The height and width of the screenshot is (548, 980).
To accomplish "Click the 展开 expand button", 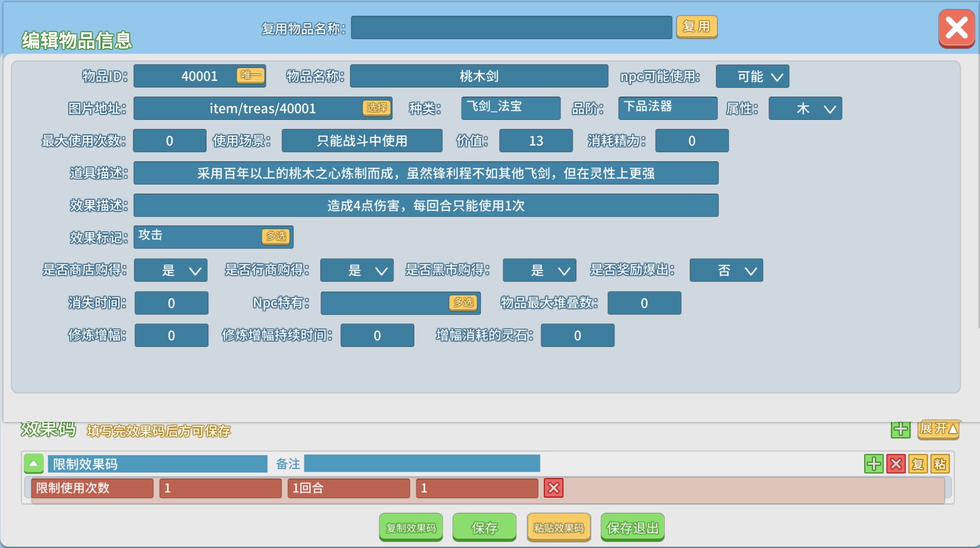I will click(x=938, y=429).
